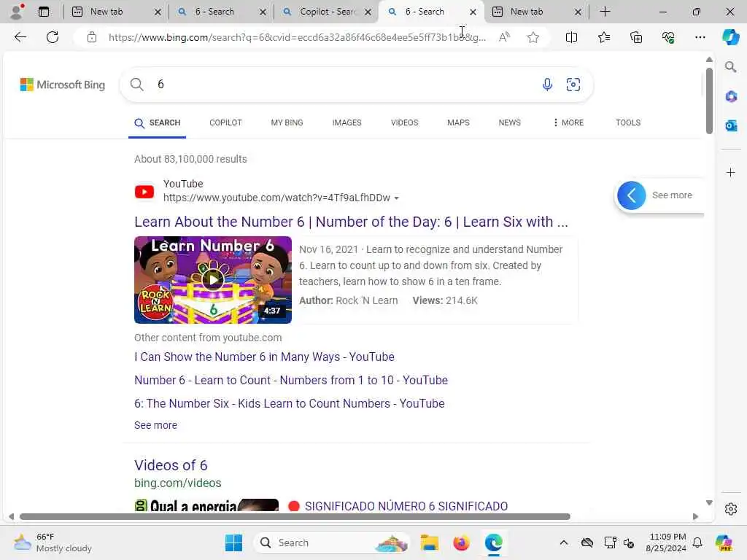The image size is (747, 560).
Task: View site information lock icon
Action: (92, 37)
